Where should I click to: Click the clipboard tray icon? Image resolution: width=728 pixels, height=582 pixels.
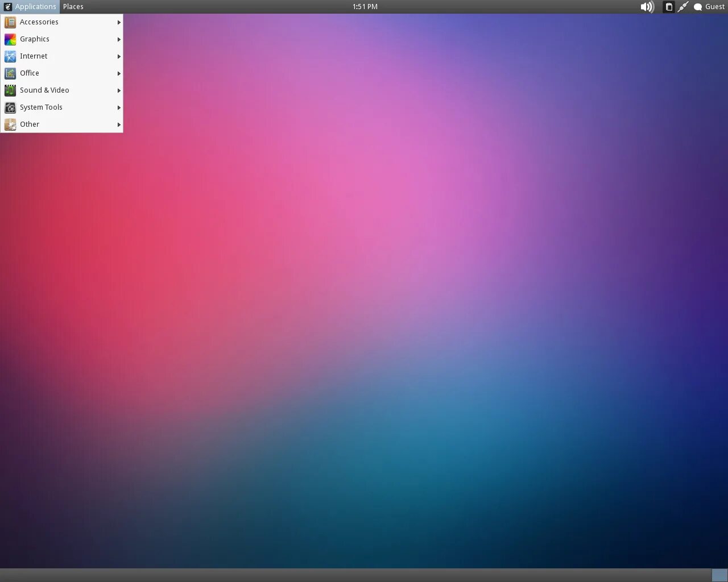click(669, 7)
